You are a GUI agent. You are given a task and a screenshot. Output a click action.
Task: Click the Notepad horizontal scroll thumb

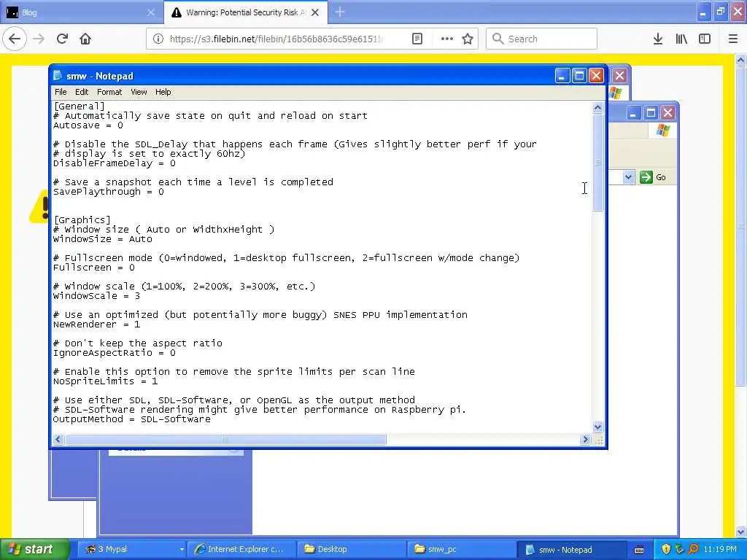pyautogui.click(x=225, y=440)
